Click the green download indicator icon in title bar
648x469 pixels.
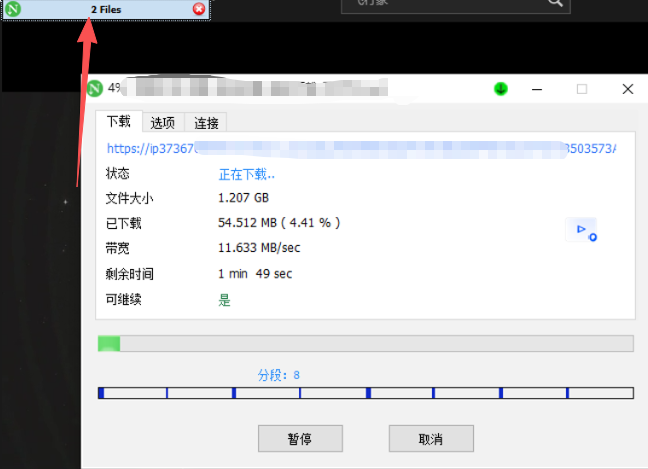pos(501,89)
